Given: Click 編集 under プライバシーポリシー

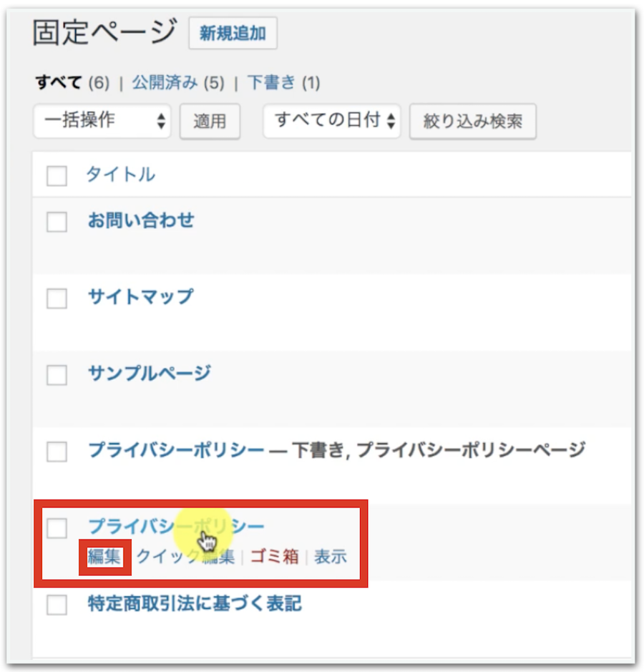Looking at the screenshot, I should point(104,557).
